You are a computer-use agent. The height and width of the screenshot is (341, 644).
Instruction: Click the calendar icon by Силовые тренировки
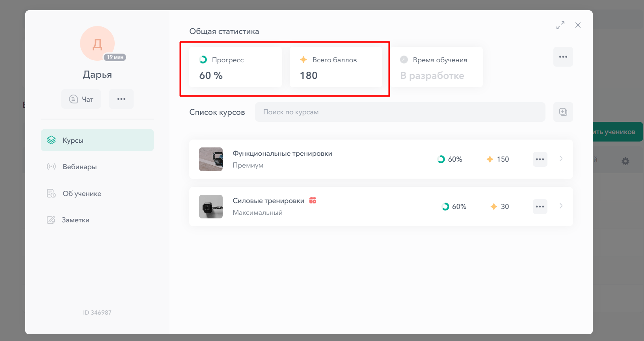pos(313,200)
